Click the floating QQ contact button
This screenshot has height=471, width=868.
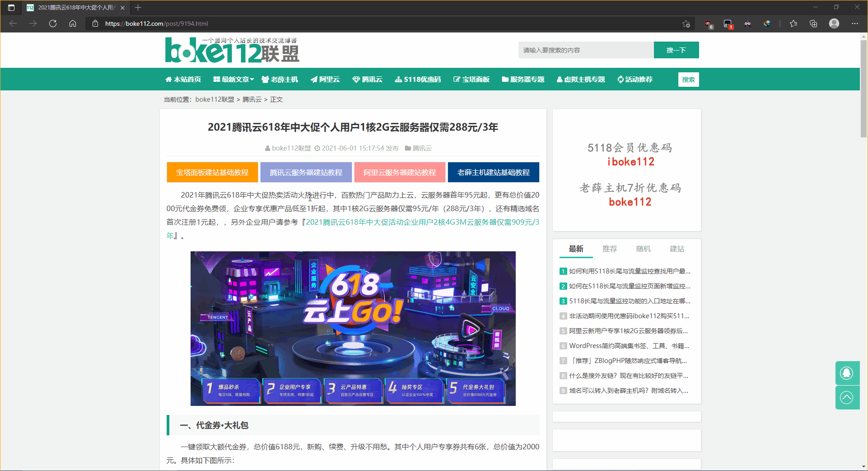tap(847, 373)
